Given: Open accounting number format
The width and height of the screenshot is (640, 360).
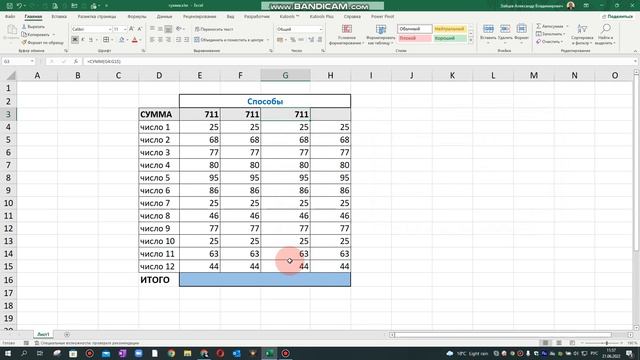Looking at the screenshot, I should [280, 40].
